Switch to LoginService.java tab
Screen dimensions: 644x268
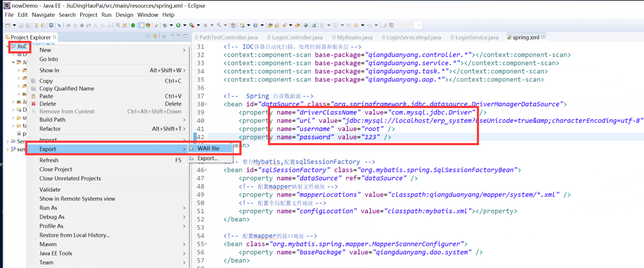click(x=474, y=37)
